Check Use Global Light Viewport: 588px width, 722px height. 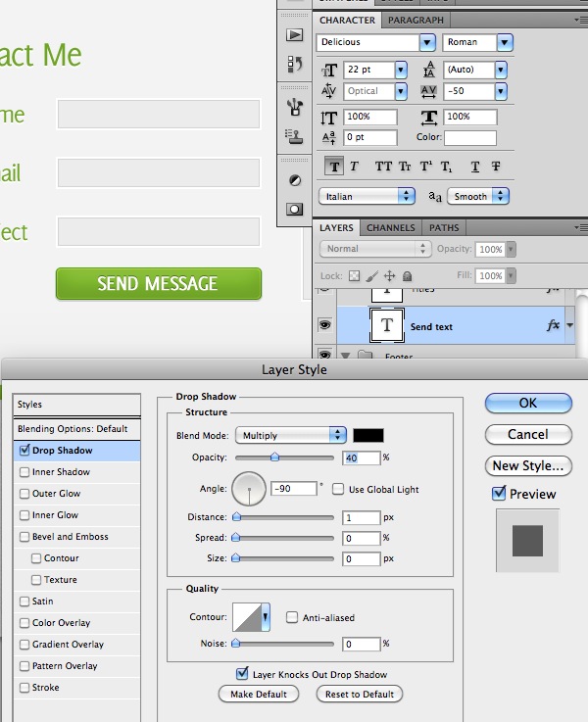click(338, 489)
